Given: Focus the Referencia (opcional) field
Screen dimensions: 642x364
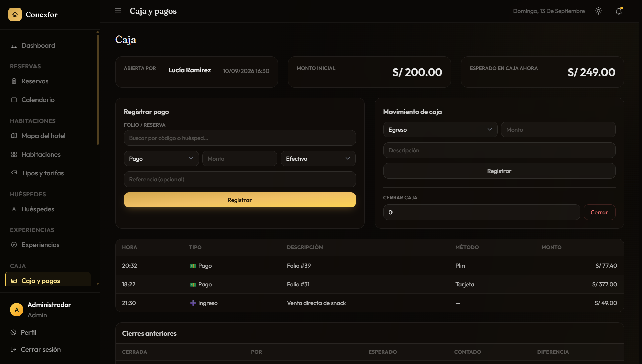Looking at the screenshot, I should click(x=240, y=179).
